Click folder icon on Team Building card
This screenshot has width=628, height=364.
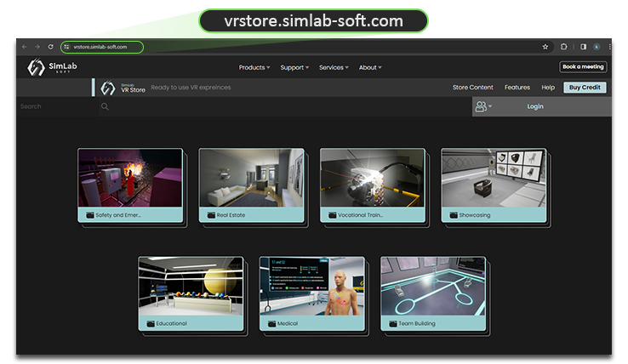point(393,324)
